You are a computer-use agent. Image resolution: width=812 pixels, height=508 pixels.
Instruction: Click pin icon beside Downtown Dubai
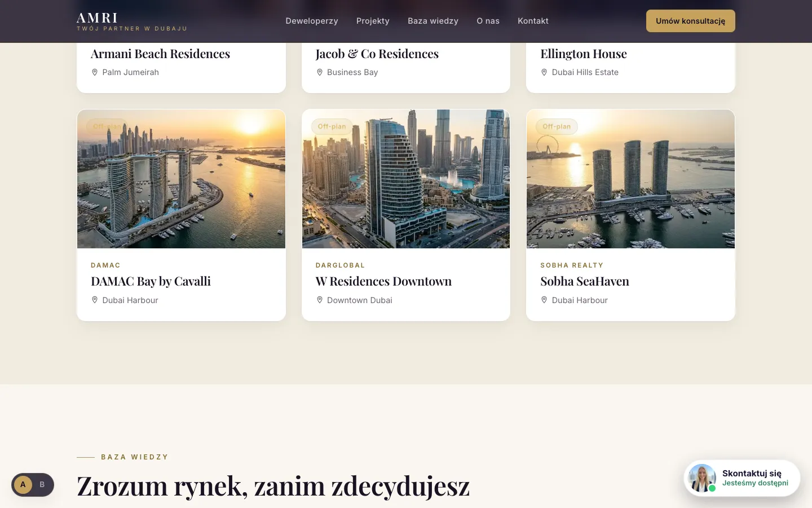[320, 300]
